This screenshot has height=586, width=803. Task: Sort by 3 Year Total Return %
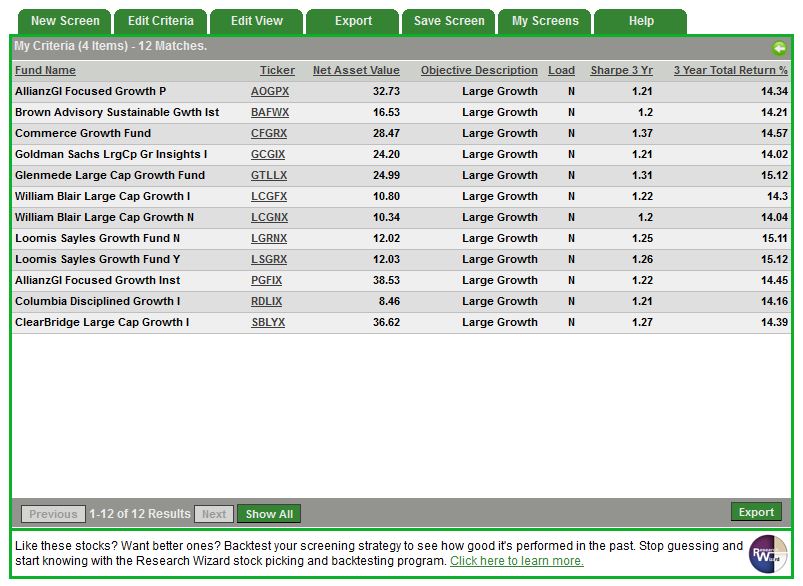(730, 70)
